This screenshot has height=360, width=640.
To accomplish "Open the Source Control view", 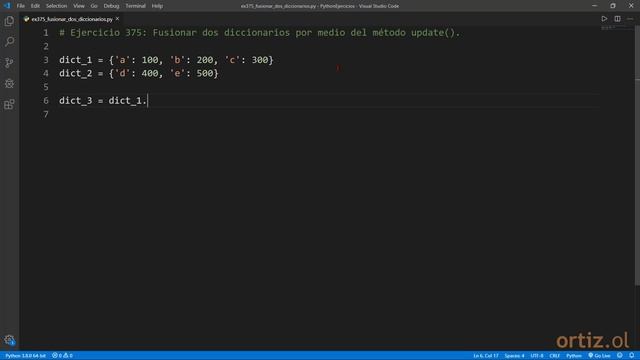I will [x=9, y=62].
